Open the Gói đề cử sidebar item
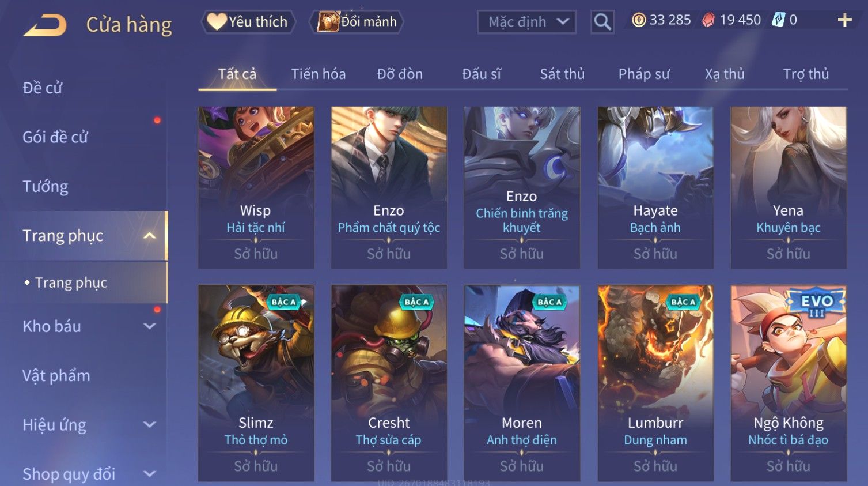Screen dimensions: 868x486 point(55,137)
